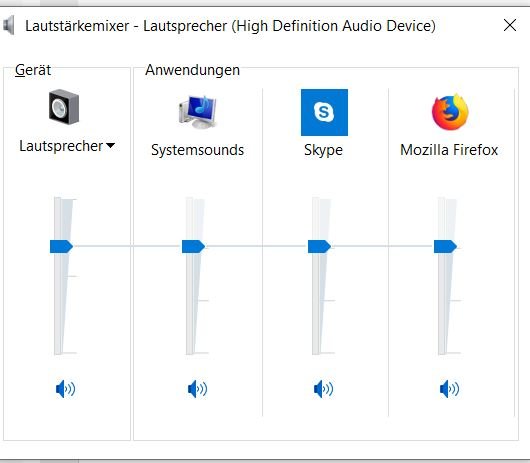Mute the Systemsounds volume
The image size is (530, 463).
click(x=197, y=389)
